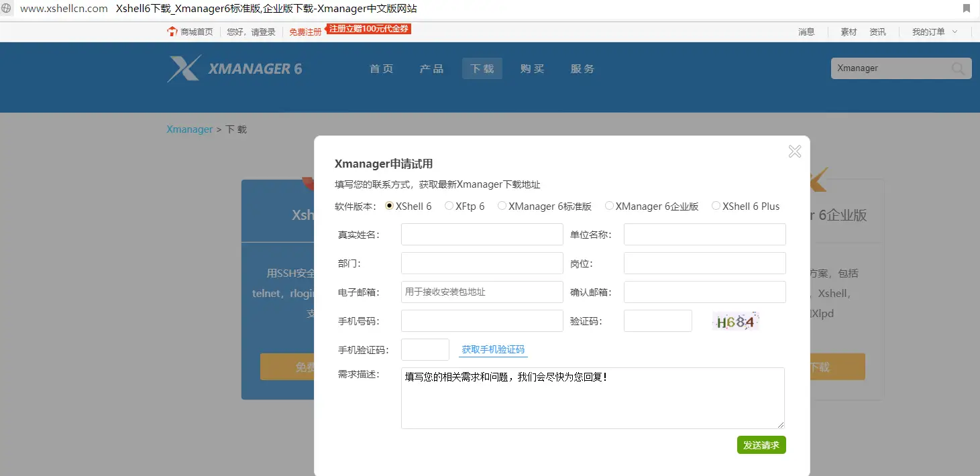Open 素材 link in top bar
Screen dimensions: 980x476
849,32
